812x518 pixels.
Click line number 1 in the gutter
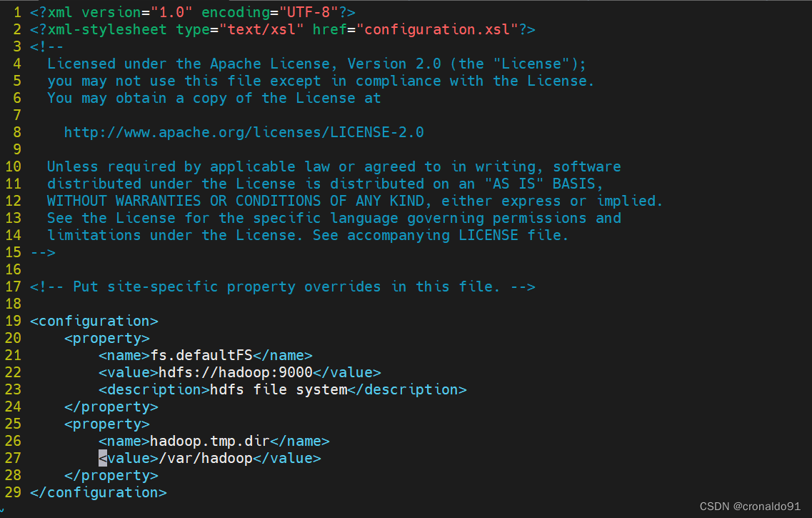18,12
